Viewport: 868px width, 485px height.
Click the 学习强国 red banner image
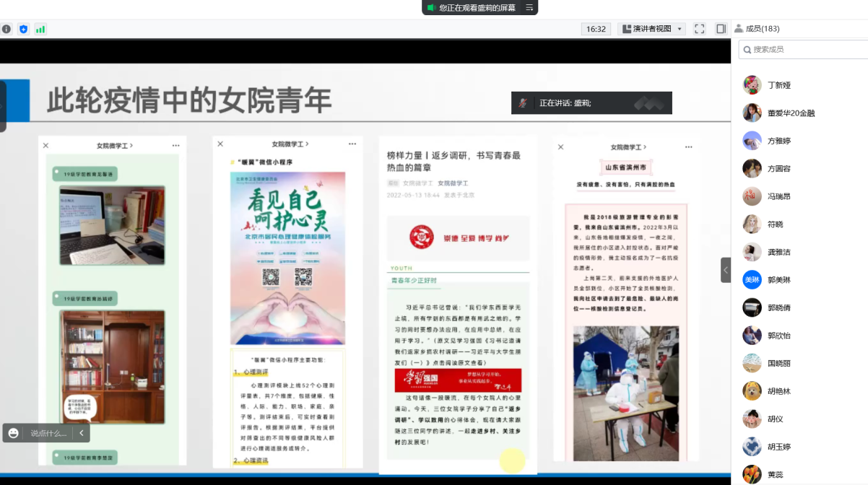click(458, 380)
